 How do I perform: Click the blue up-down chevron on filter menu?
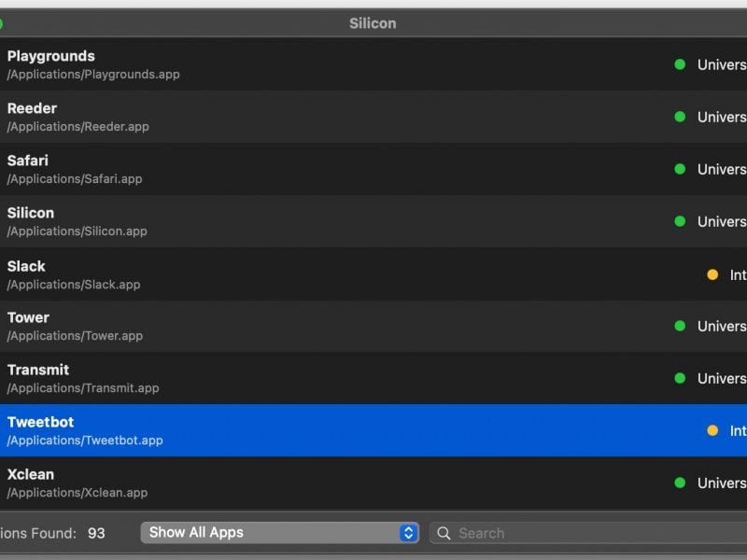point(408,533)
